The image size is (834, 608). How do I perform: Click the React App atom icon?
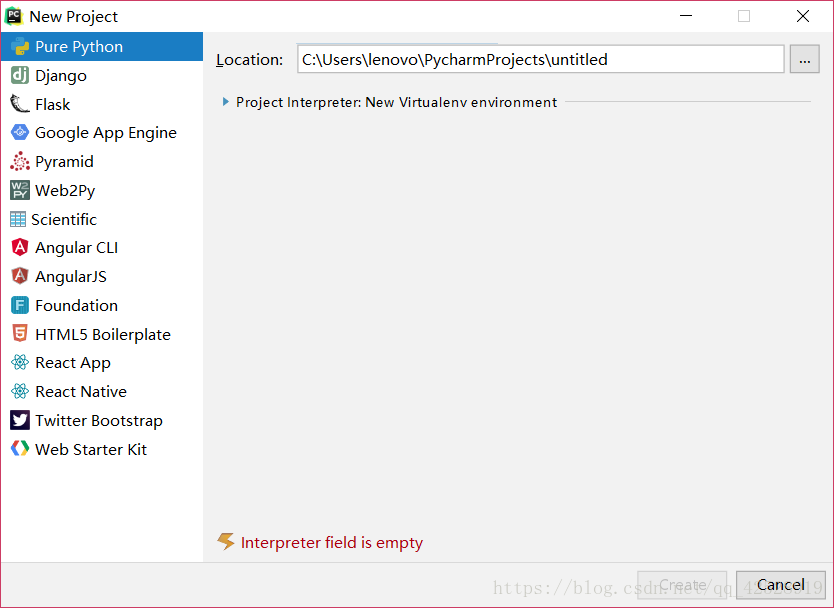[x=20, y=363]
